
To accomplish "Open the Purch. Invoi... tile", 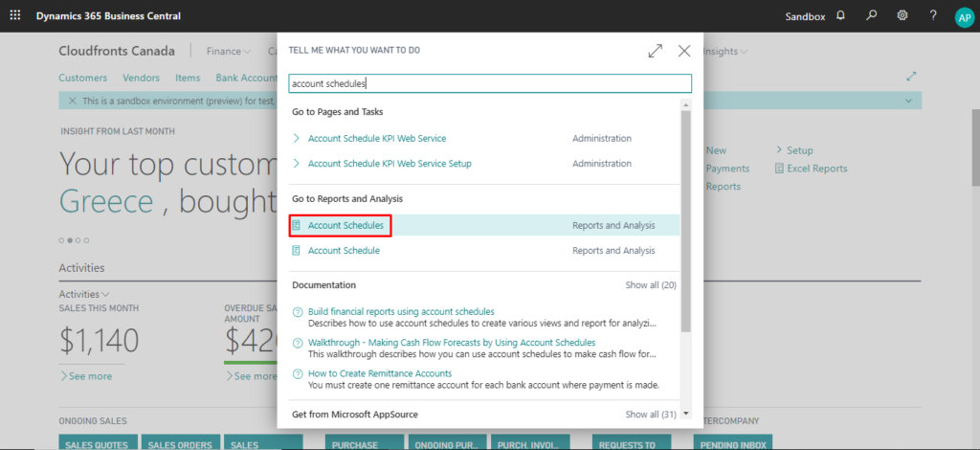I will pyautogui.click(x=530, y=442).
